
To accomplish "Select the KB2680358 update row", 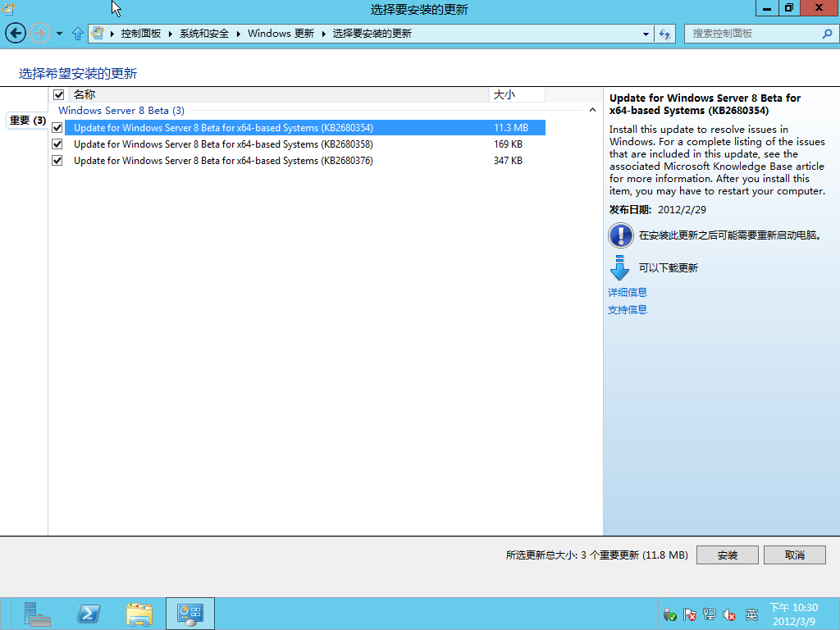I will (305, 144).
